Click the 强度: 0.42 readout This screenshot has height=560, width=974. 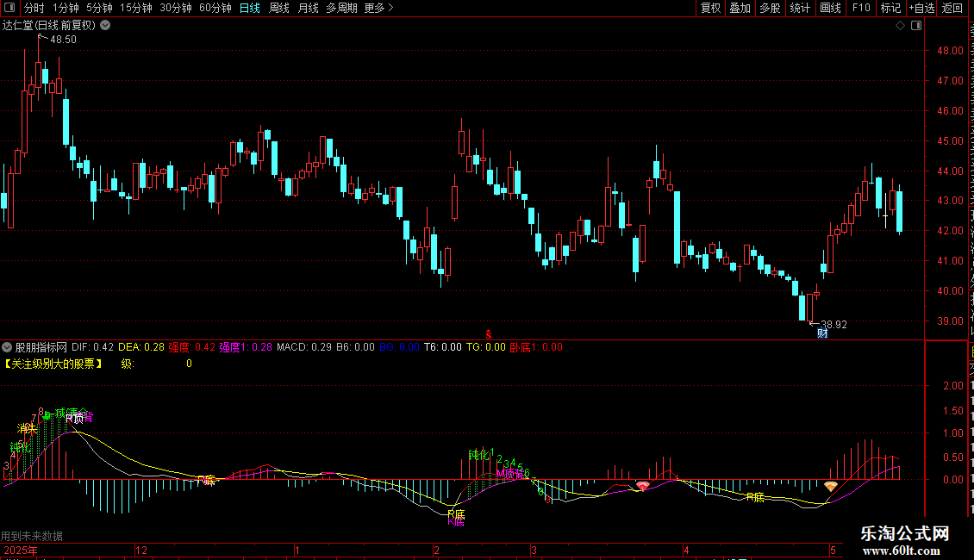point(191,347)
